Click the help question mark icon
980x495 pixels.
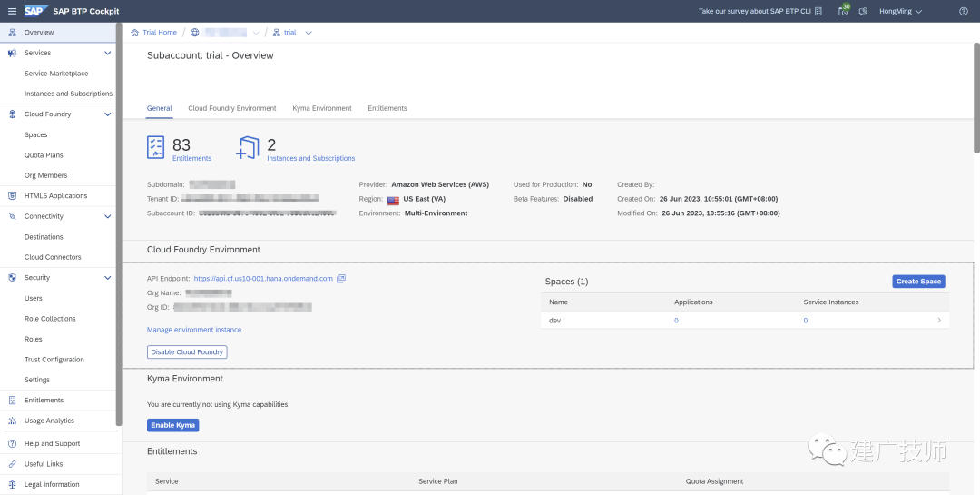coord(963,11)
